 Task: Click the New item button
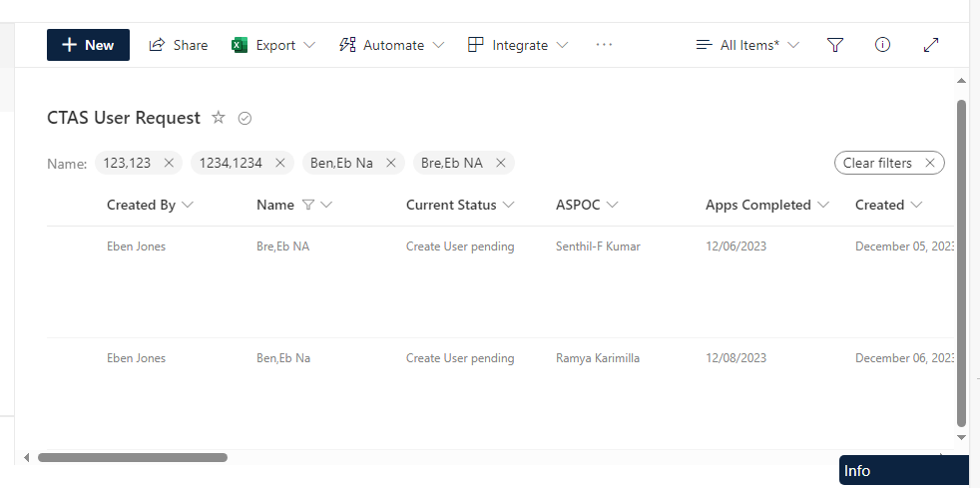coord(88,45)
